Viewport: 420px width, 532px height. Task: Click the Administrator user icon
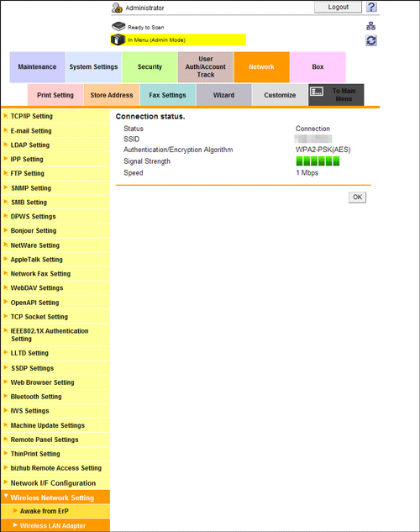[117, 8]
